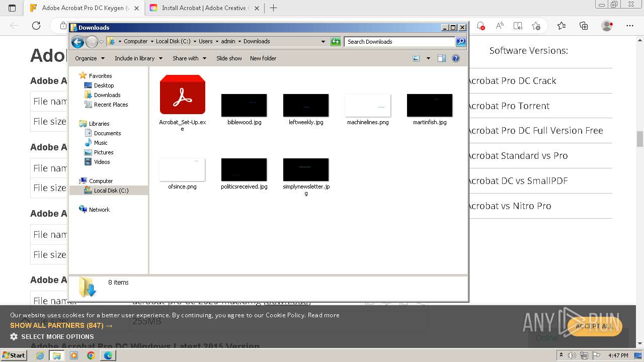Open the view options dropdown arrow
Image resolution: width=644 pixels, height=362 pixels.
pyautogui.click(x=428, y=58)
